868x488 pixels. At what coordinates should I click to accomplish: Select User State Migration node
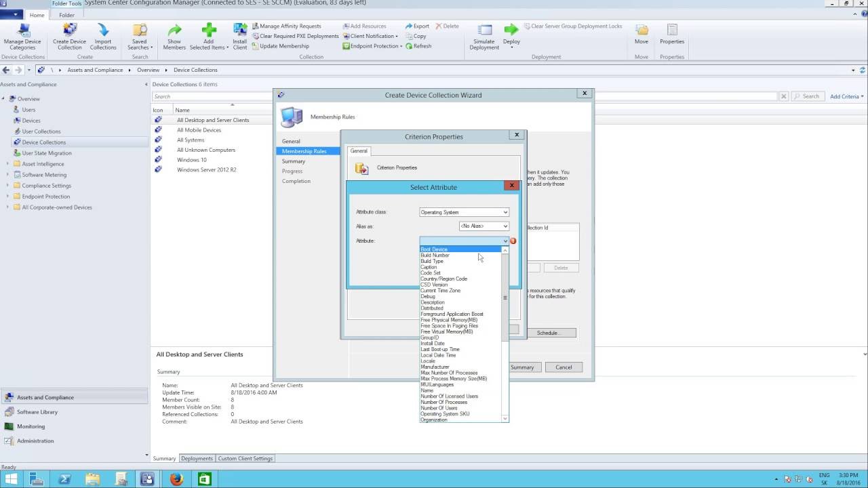(47, 152)
